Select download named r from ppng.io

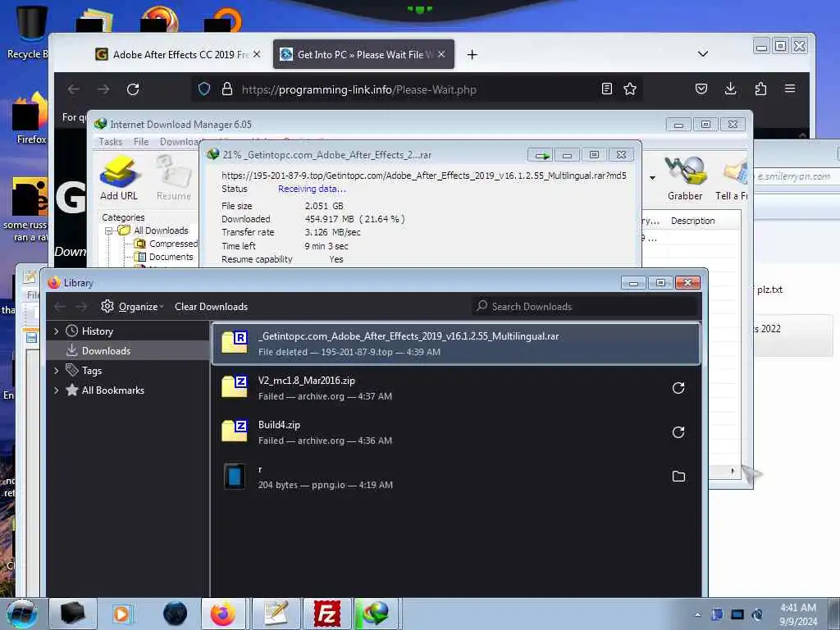pyautogui.click(x=456, y=477)
